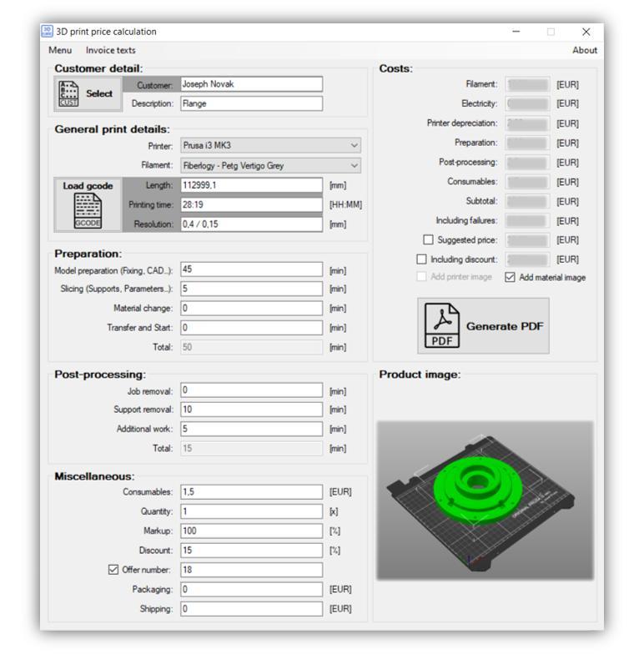Click the customer list icon on Select button
This screenshot has height=654, width=644.
tap(68, 93)
